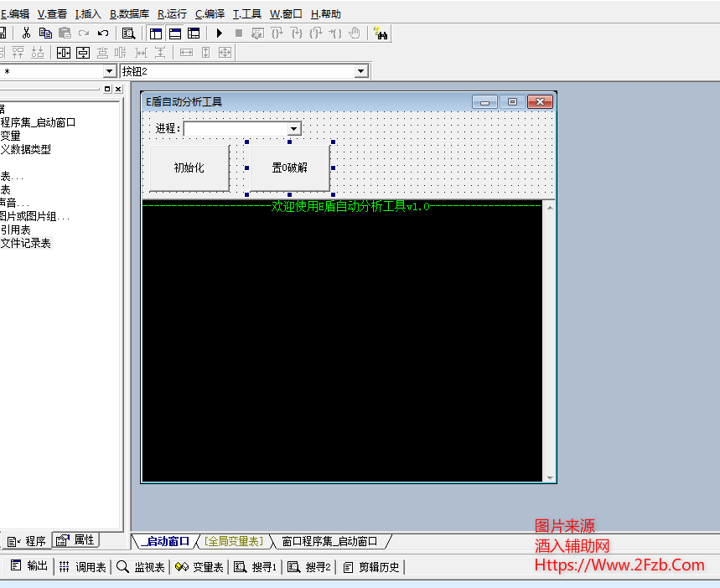The width and height of the screenshot is (720, 588).
Task: Toggle the first panel layout view icon
Action: (x=156, y=34)
